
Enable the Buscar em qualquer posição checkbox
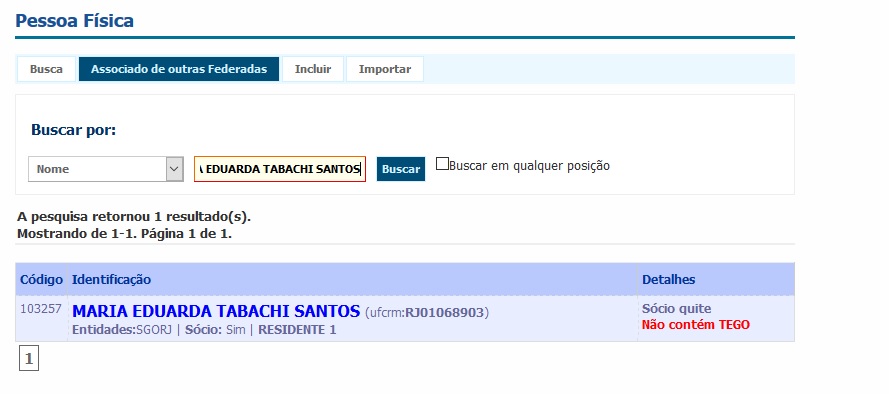click(442, 165)
